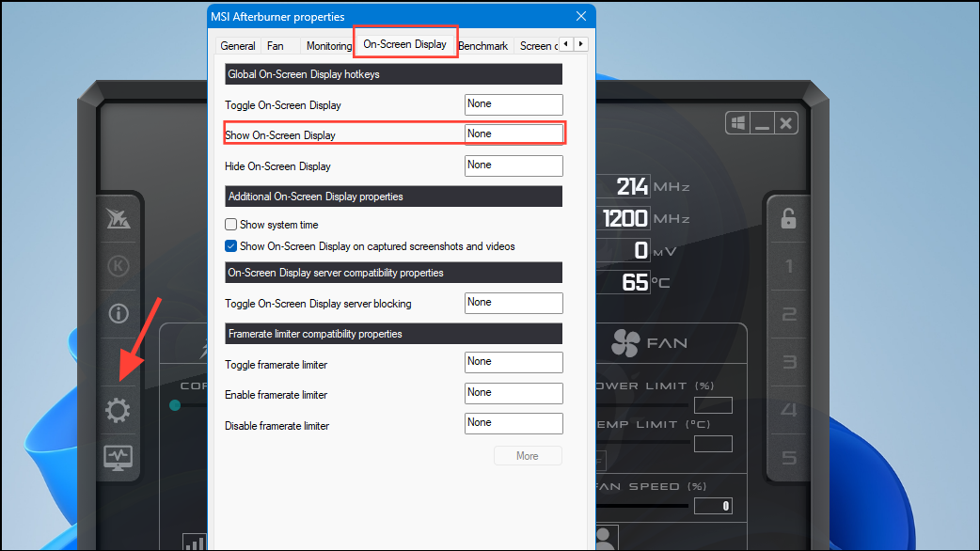Click the More button
Image resolution: width=980 pixels, height=551 pixels.
[x=528, y=456]
